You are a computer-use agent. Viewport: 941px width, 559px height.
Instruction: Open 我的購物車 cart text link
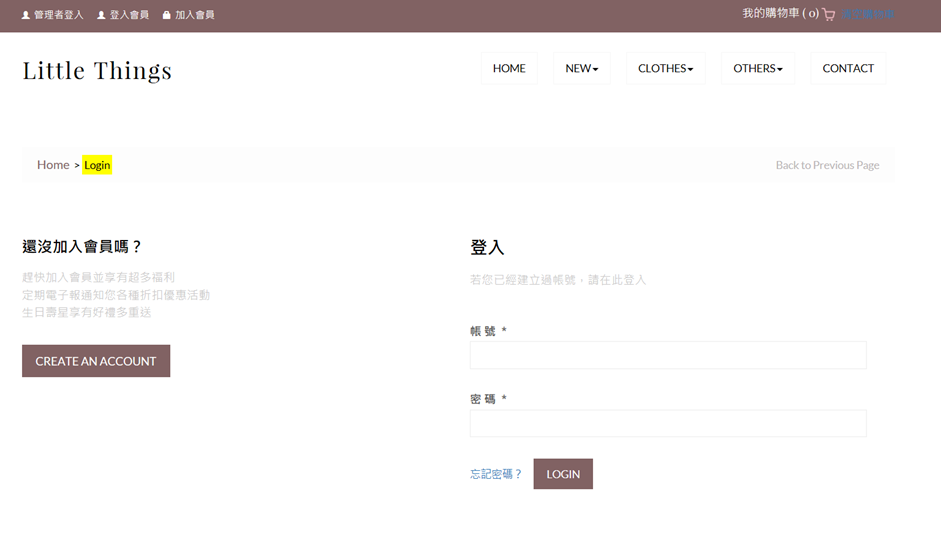click(780, 13)
